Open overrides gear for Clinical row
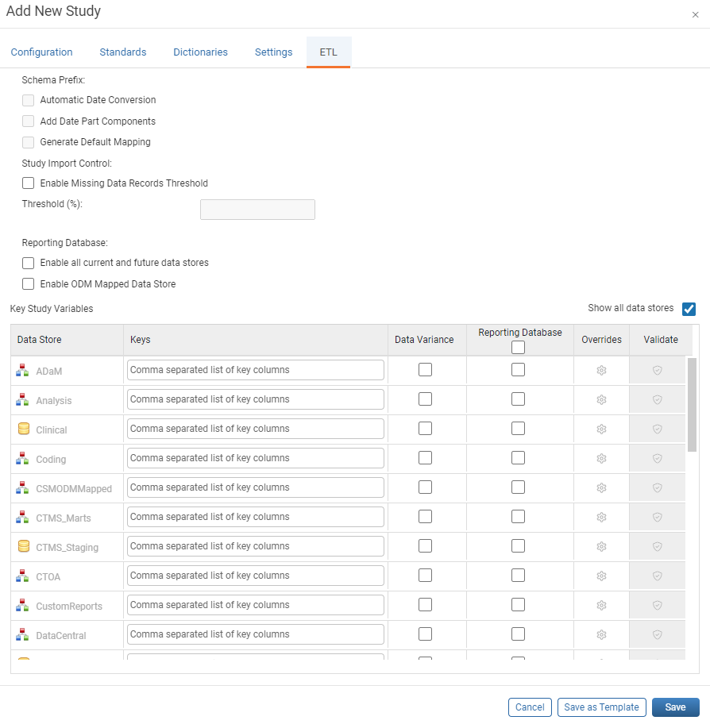710x728 pixels. [601, 429]
